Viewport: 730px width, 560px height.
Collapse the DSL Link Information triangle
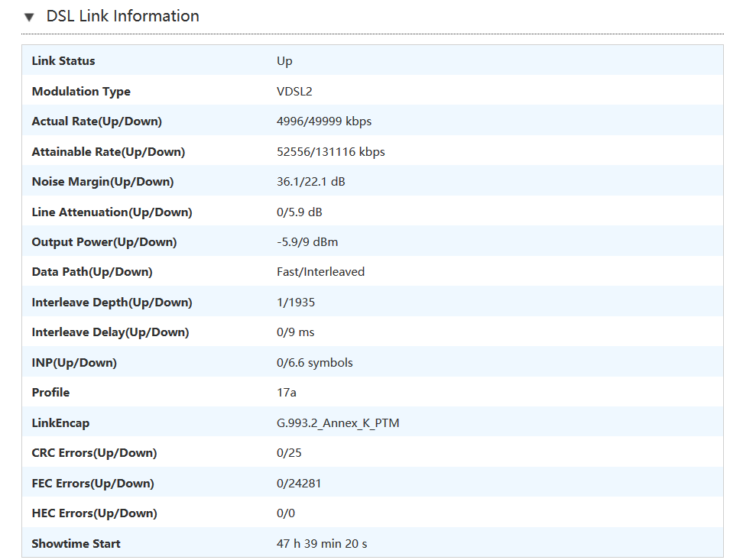(x=29, y=17)
